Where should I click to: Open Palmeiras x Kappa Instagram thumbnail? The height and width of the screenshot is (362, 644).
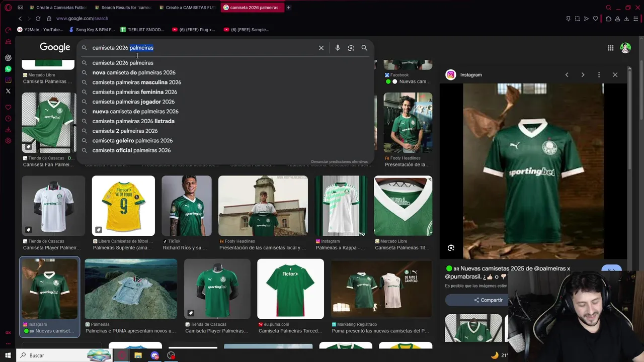341,206
